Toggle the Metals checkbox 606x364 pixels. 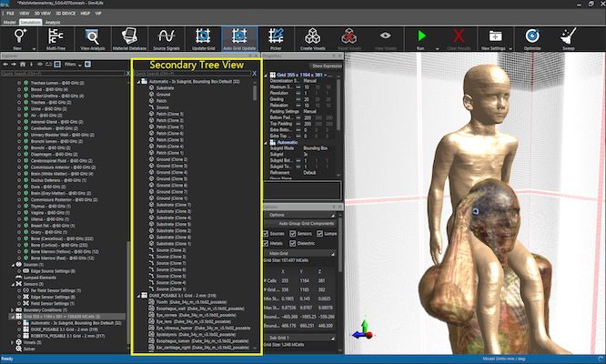pyautogui.click(x=266, y=243)
